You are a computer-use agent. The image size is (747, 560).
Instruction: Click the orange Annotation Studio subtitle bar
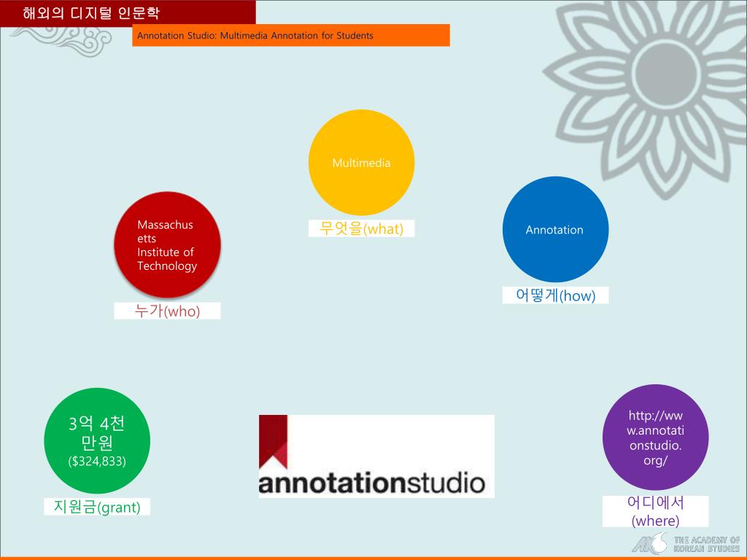[x=290, y=35]
